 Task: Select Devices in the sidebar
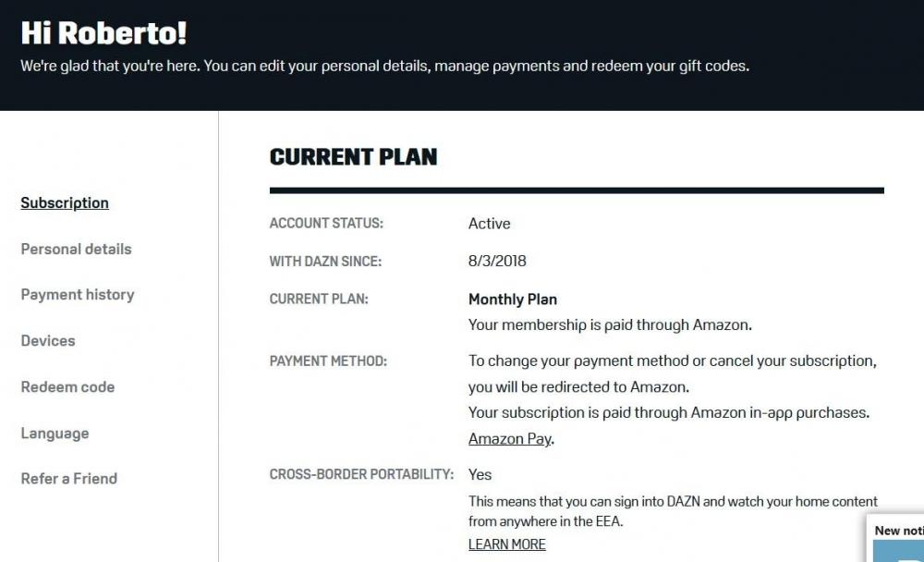(48, 341)
